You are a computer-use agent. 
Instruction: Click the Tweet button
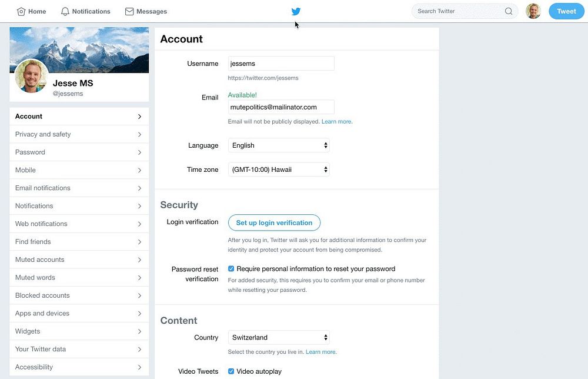pos(566,11)
